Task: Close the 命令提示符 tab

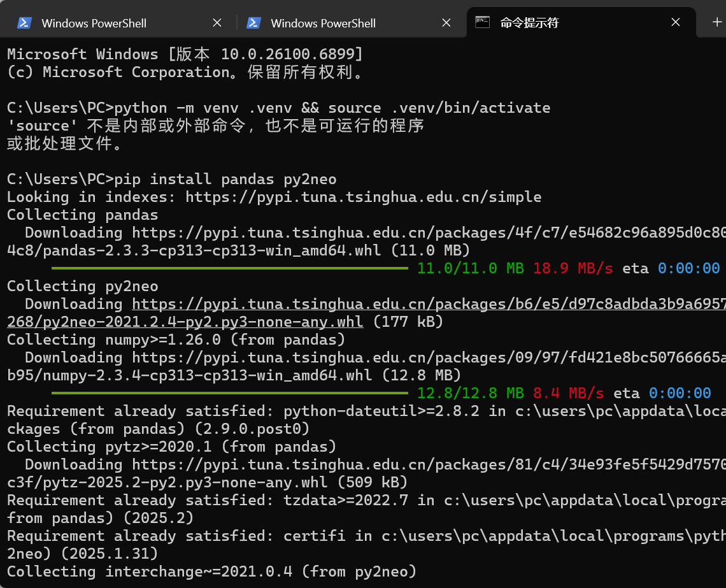Action: [x=676, y=22]
